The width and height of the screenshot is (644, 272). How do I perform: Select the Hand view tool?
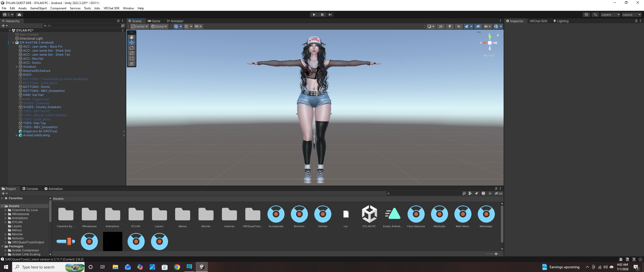tap(131, 37)
